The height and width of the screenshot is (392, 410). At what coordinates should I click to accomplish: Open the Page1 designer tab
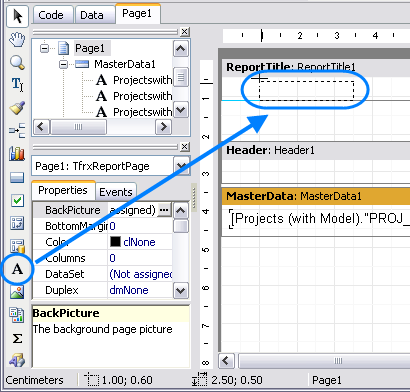(x=138, y=13)
